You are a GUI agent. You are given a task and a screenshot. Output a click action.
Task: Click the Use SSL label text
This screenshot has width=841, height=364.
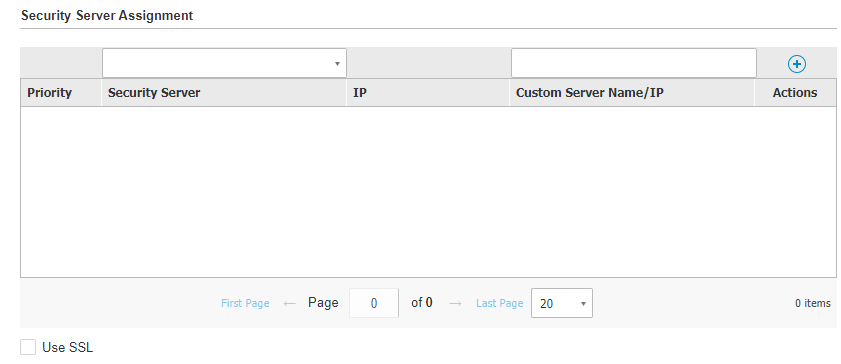(x=68, y=347)
